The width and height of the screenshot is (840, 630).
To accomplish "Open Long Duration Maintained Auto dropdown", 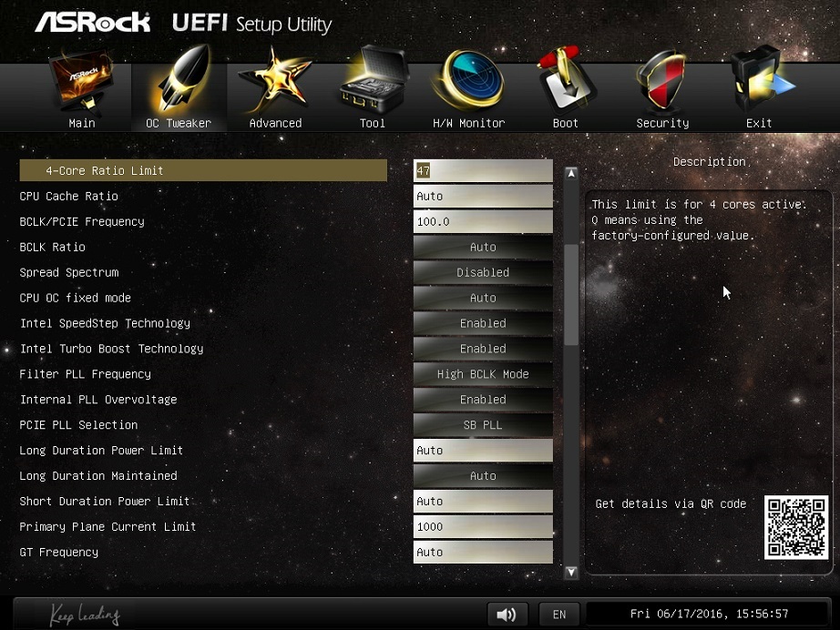I will tap(483, 476).
